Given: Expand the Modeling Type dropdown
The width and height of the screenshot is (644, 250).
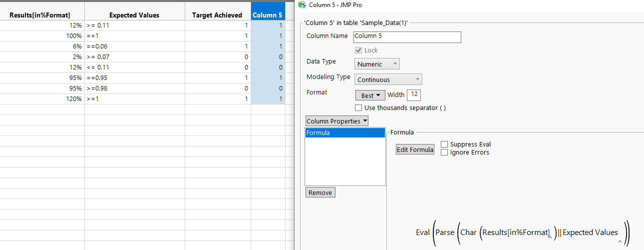Looking at the screenshot, I should pyautogui.click(x=388, y=79).
